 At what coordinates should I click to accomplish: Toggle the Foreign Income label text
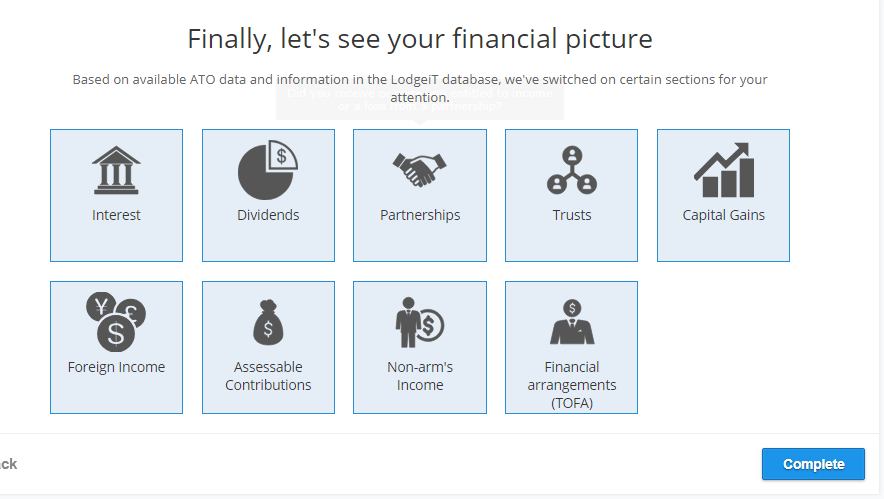coord(116,367)
